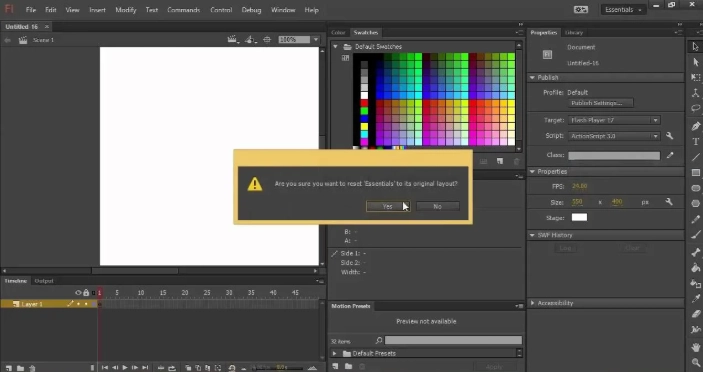Collapse the SWF History section
Screen dimensions: 703x372
point(532,235)
